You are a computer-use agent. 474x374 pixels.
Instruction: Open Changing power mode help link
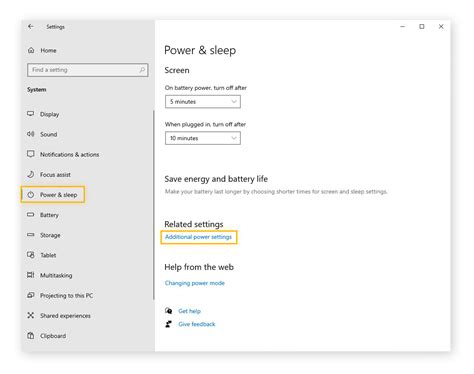195,283
